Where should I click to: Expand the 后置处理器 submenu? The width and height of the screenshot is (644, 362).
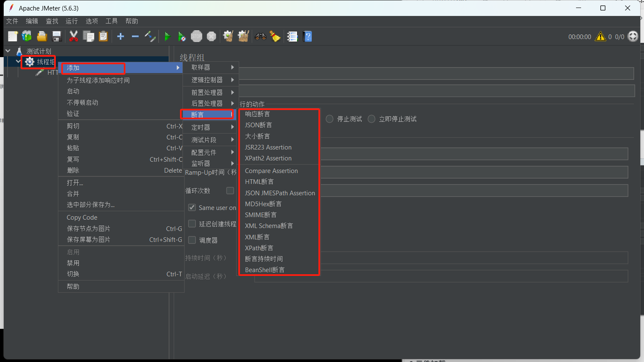click(210, 103)
